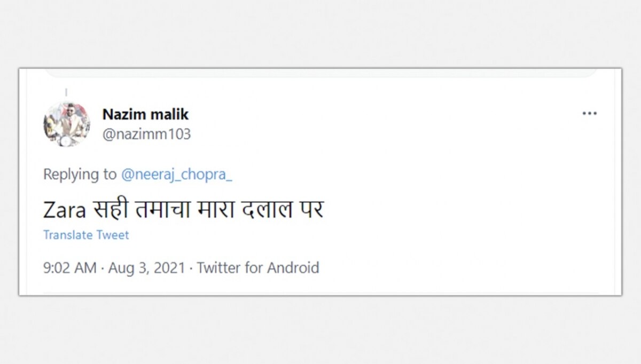Click the gray 'Replying to' label
641x364 pixels.
[x=80, y=174]
